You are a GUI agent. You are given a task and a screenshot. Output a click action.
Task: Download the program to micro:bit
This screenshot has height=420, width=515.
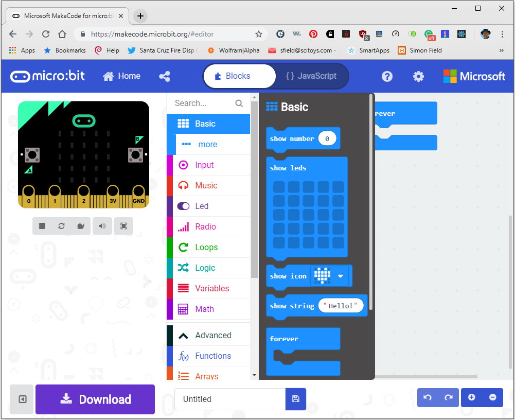click(95, 399)
